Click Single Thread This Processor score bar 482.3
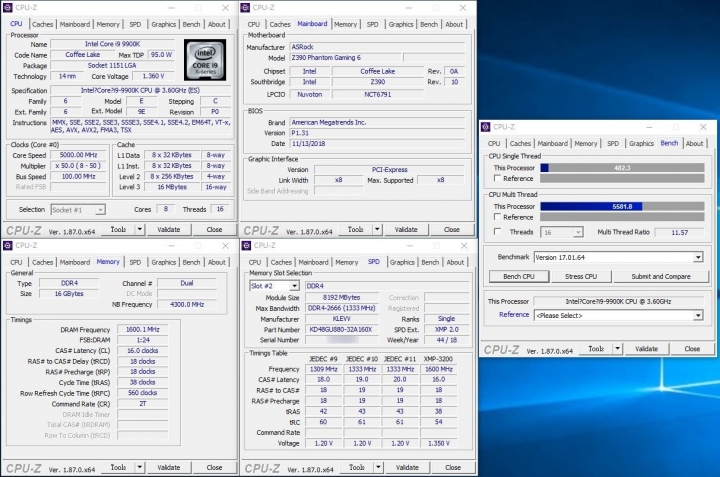The height and width of the screenshot is (477, 720). pos(622,168)
